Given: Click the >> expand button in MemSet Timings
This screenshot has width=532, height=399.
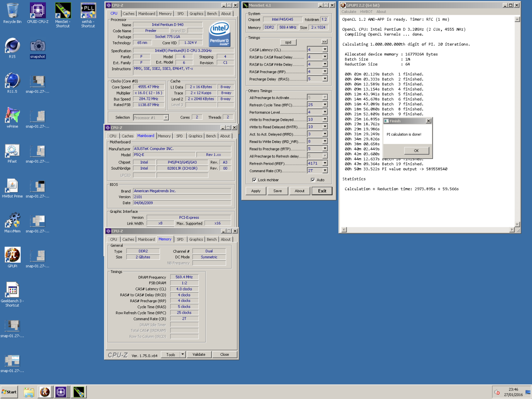Looking at the screenshot, I should [x=324, y=42].
